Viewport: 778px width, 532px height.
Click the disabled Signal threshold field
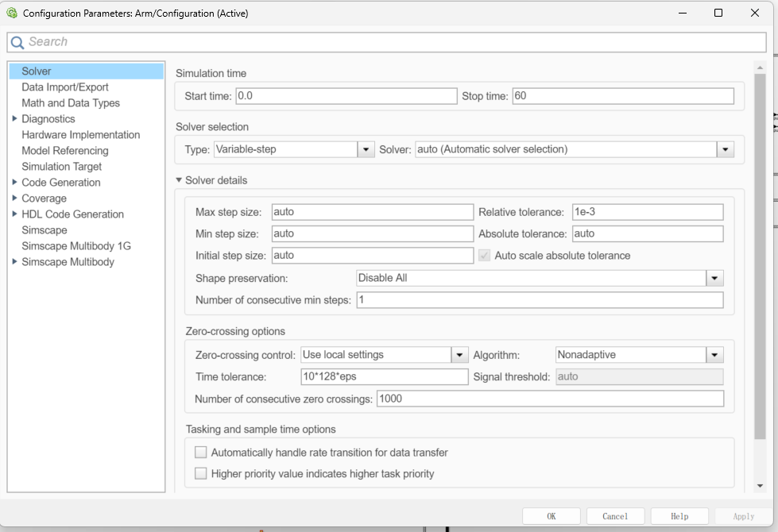point(640,376)
